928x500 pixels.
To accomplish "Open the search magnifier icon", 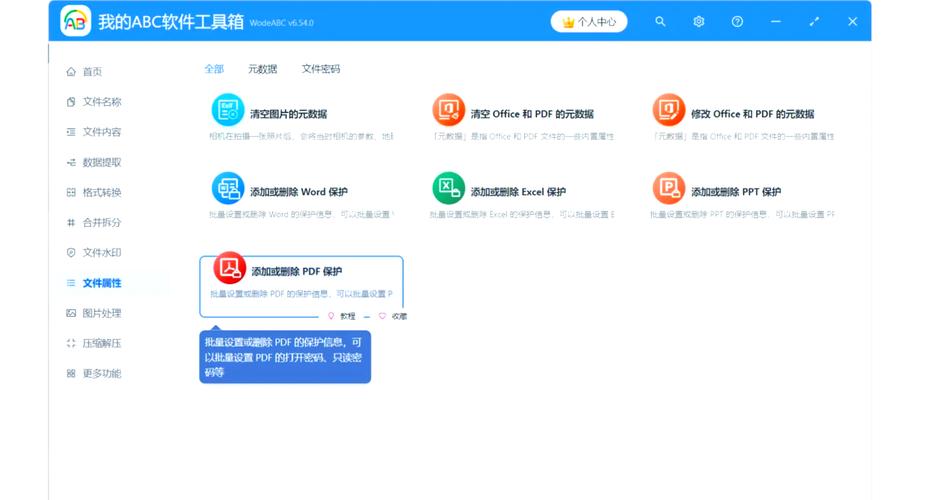I will [x=660, y=22].
